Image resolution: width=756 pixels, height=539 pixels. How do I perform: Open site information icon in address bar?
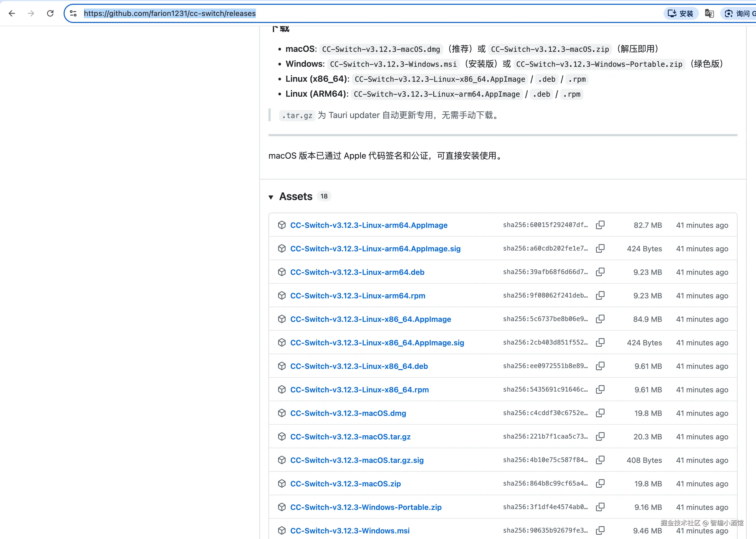click(x=73, y=13)
